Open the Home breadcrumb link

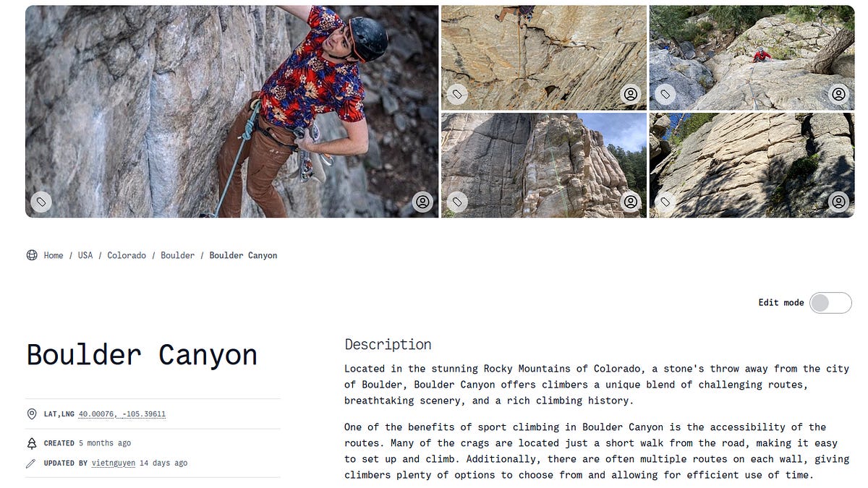tap(53, 255)
